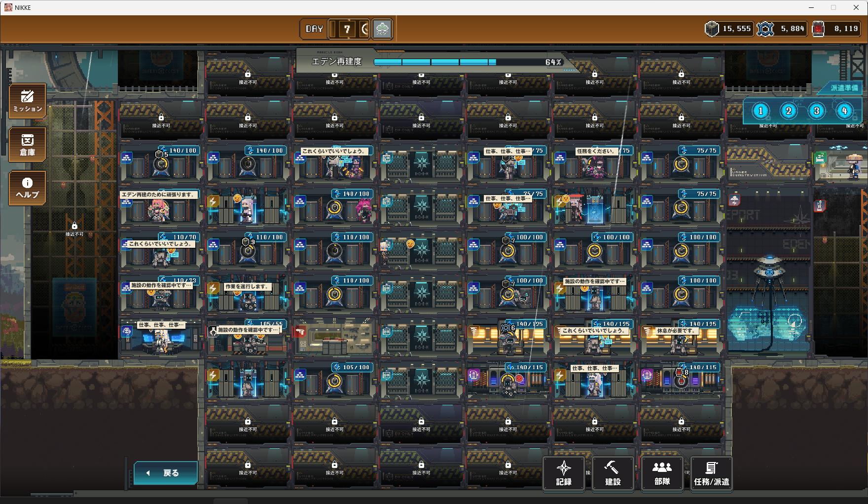Viewport: 868px width, 504px height.
Task: Open the 任務/派遣 (Task/Dispatch) menu
Action: click(x=711, y=474)
